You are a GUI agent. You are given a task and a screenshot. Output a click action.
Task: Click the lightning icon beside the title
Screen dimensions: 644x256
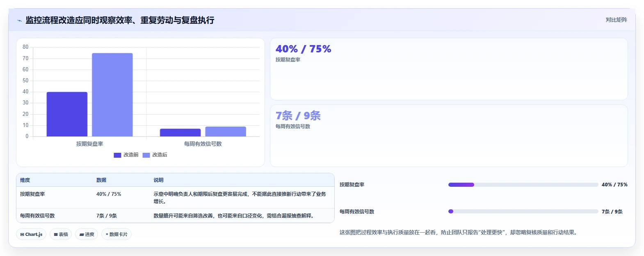pos(19,20)
